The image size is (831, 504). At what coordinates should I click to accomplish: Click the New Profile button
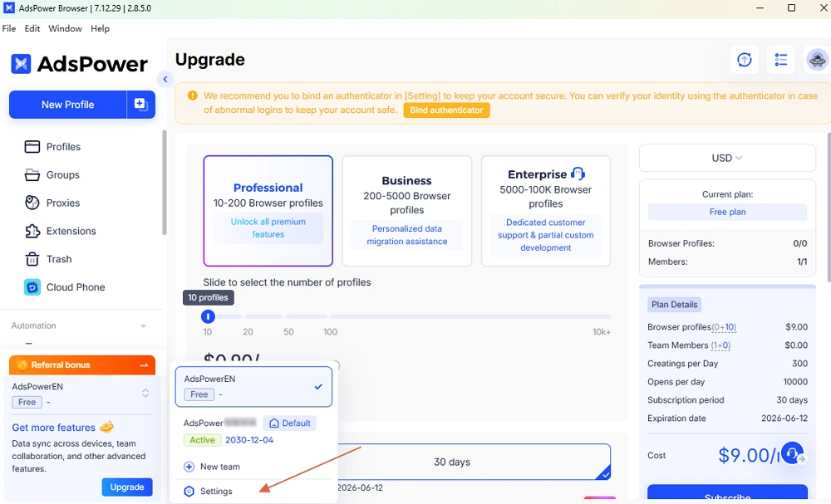[68, 105]
